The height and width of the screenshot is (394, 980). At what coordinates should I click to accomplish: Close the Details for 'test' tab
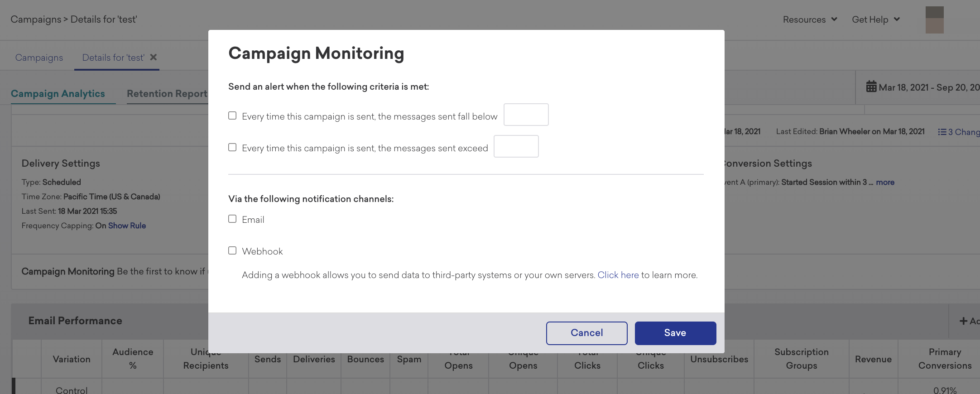coord(154,57)
